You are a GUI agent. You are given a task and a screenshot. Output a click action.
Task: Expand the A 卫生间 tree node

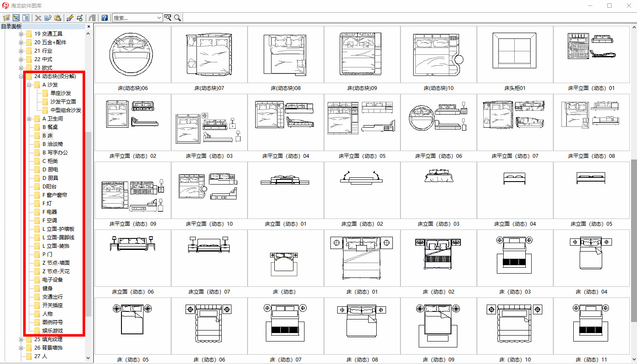coord(29,119)
